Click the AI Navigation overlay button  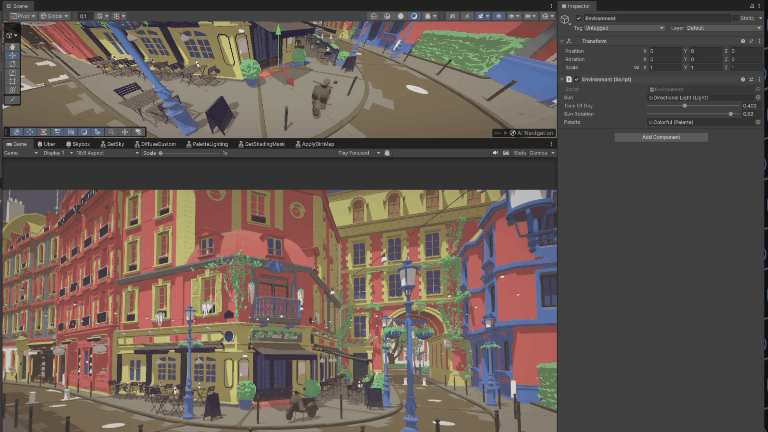(531, 133)
